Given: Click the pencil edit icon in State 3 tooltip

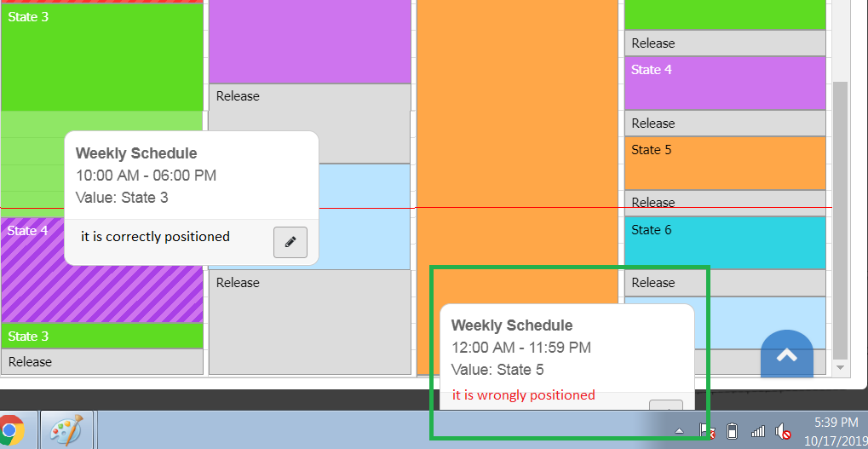Looking at the screenshot, I should tap(290, 242).
